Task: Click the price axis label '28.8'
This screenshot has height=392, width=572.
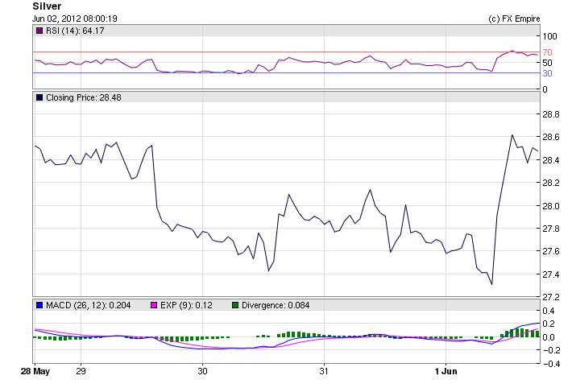Action: click(551, 115)
